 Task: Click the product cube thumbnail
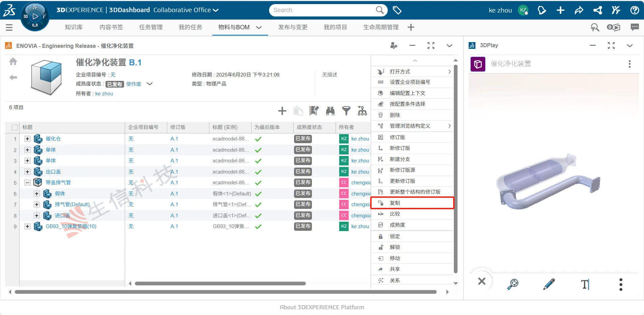pyautogui.click(x=47, y=77)
